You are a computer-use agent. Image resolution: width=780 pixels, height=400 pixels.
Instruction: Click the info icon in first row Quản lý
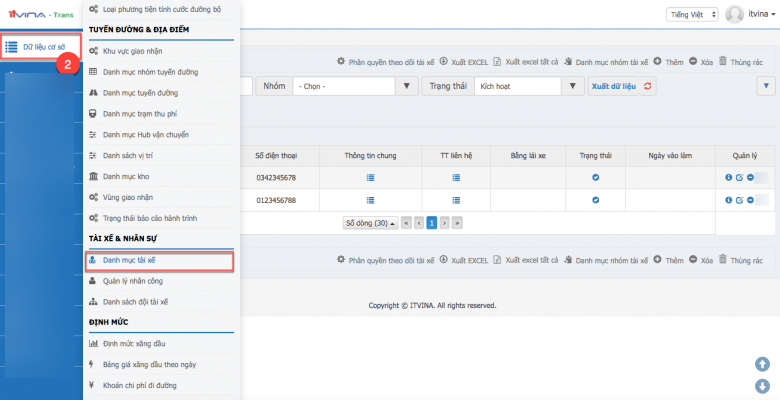point(728,177)
